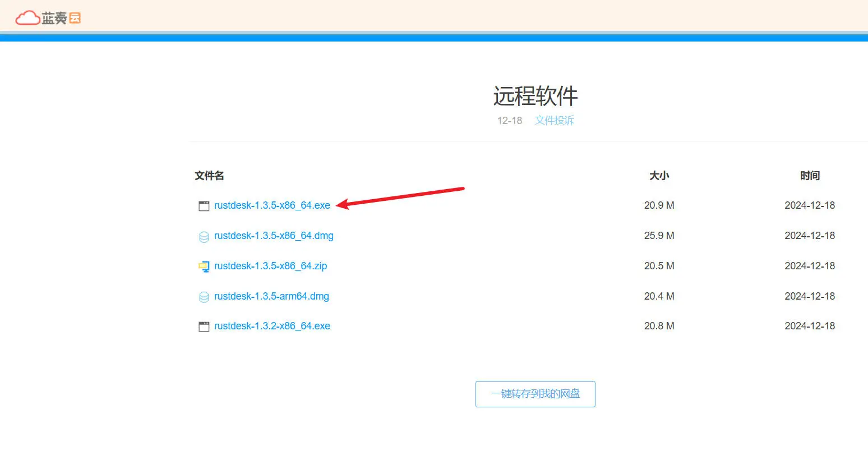Viewport: 868px width, 464px height.
Task: Click the 12-18 date under the title
Action: (510, 121)
